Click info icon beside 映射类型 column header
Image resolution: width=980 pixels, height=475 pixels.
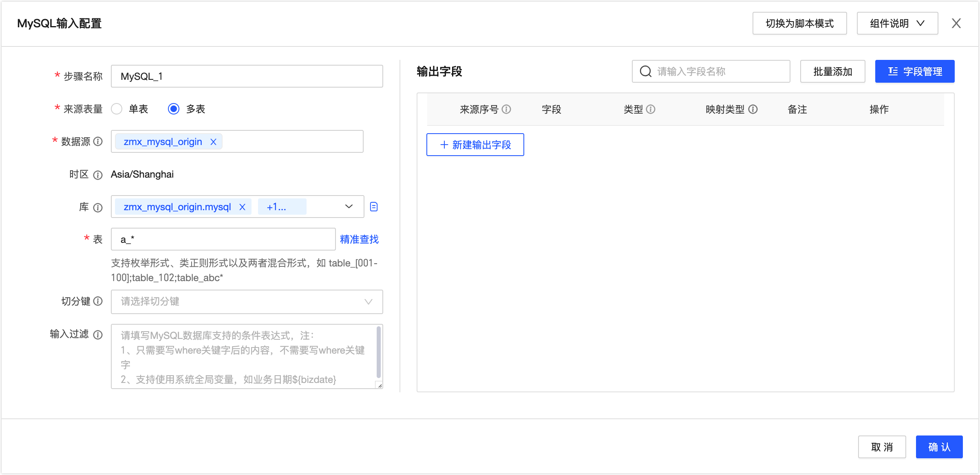753,109
